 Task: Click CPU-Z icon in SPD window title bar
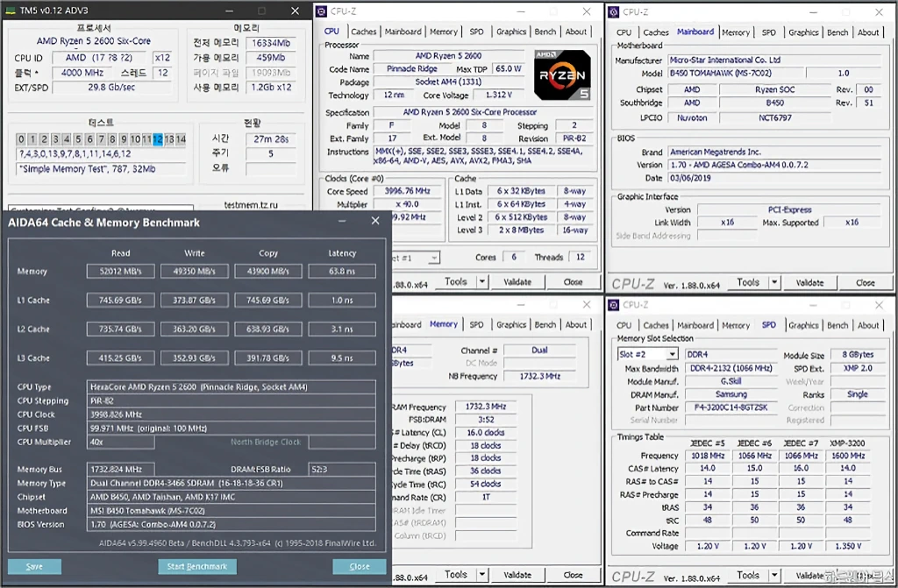pos(613,305)
